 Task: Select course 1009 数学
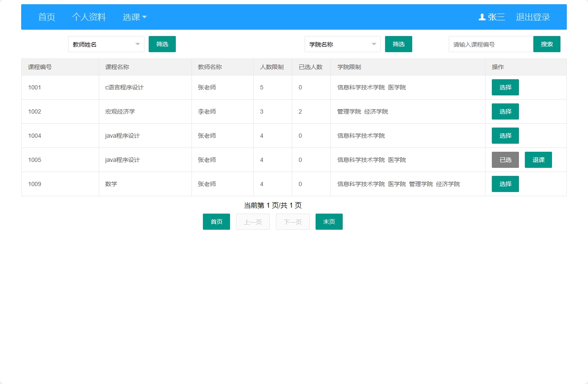click(505, 184)
